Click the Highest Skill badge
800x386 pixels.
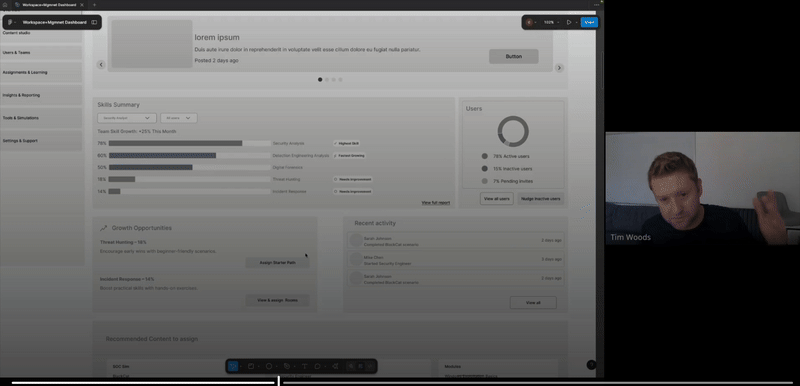[347, 143]
